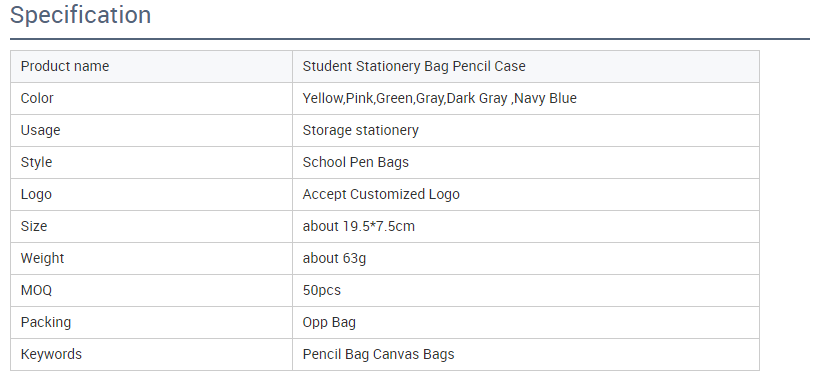The height and width of the screenshot is (387, 826).
Task: Select the Logo label cell
Action: pos(151,194)
